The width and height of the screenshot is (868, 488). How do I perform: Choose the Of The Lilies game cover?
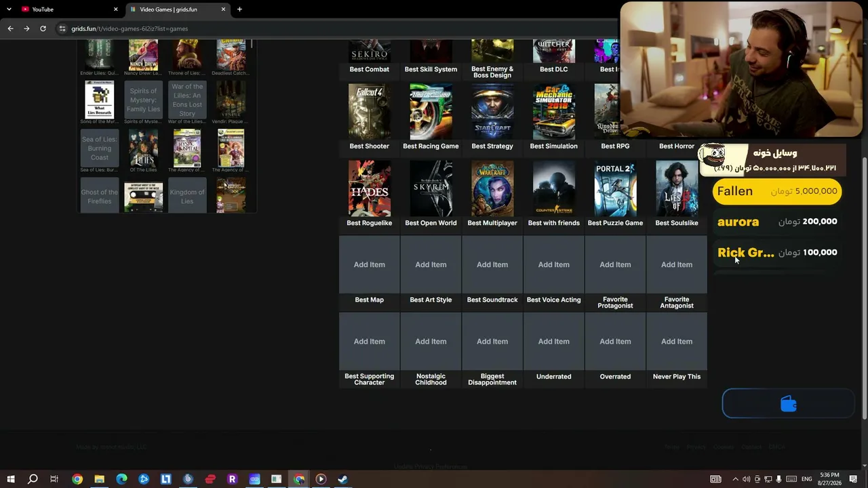point(143,148)
